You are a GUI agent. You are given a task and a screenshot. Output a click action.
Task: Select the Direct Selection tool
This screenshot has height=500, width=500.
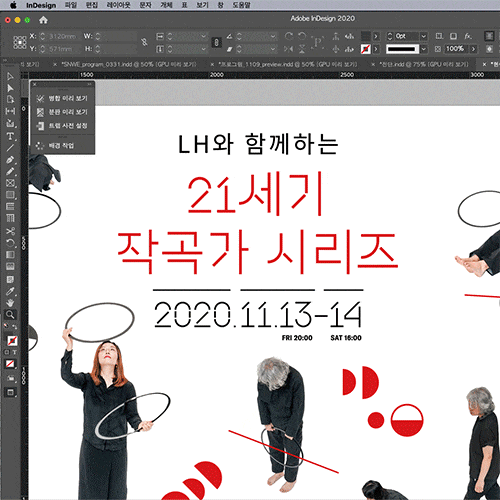pyautogui.click(x=10, y=88)
